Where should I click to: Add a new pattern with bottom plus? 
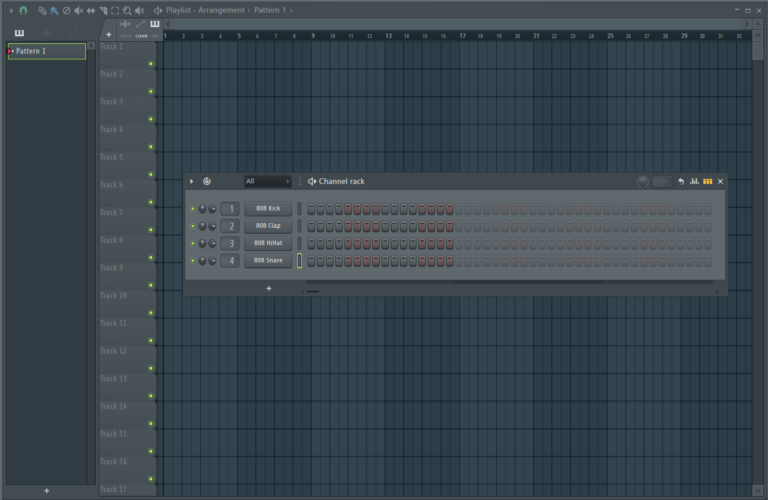coord(47,491)
